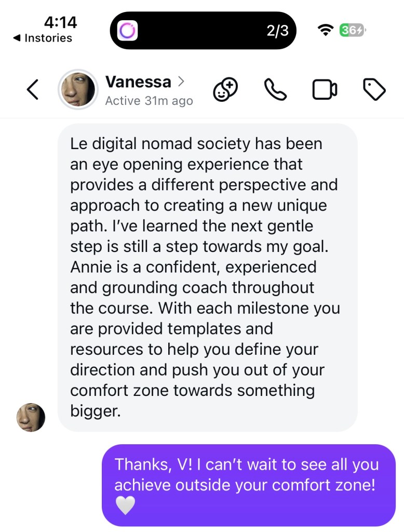The height and width of the screenshot is (532, 404).
Task: Tap the back arrow to leave chat
Action: [33, 89]
